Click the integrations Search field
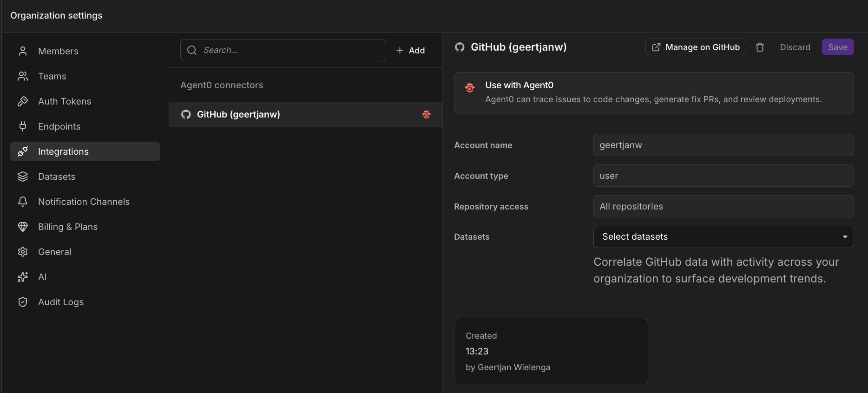The width and height of the screenshot is (868, 393). (x=283, y=50)
